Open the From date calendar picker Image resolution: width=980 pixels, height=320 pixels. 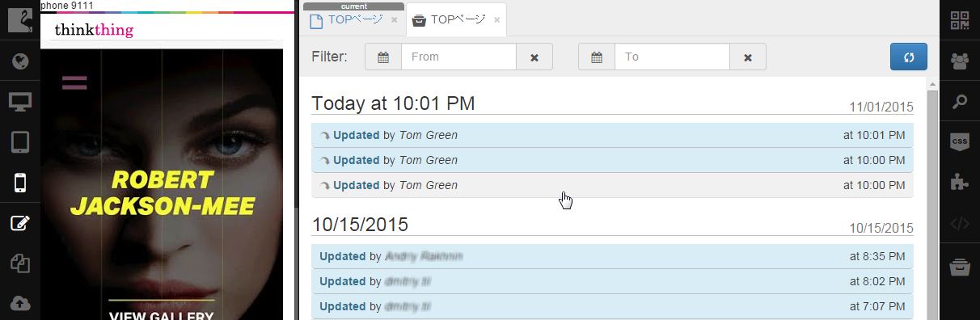[383, 57]
